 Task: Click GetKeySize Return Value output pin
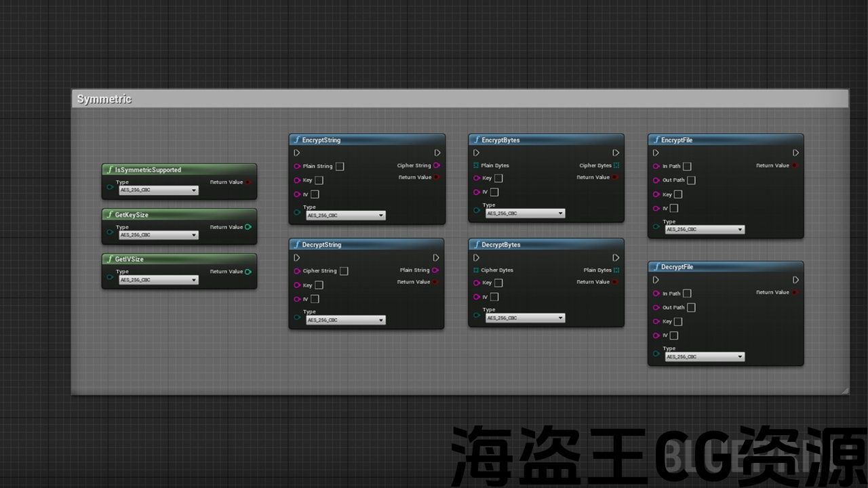pyautogui.click(x=248, y=227)
